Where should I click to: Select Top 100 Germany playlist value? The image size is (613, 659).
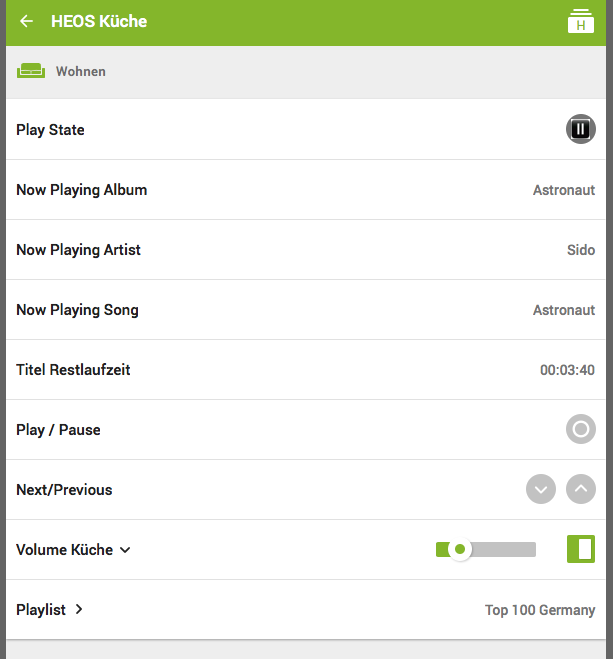coord(539,610)
